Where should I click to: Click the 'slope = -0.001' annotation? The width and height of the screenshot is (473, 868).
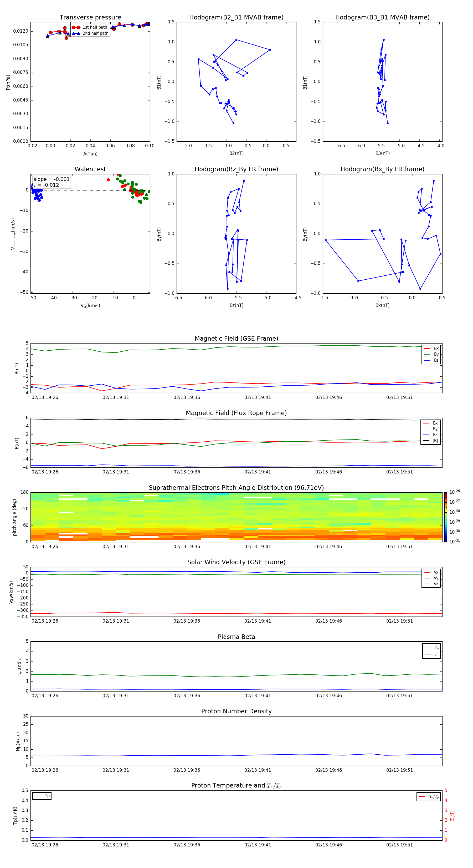pos(52,179)
